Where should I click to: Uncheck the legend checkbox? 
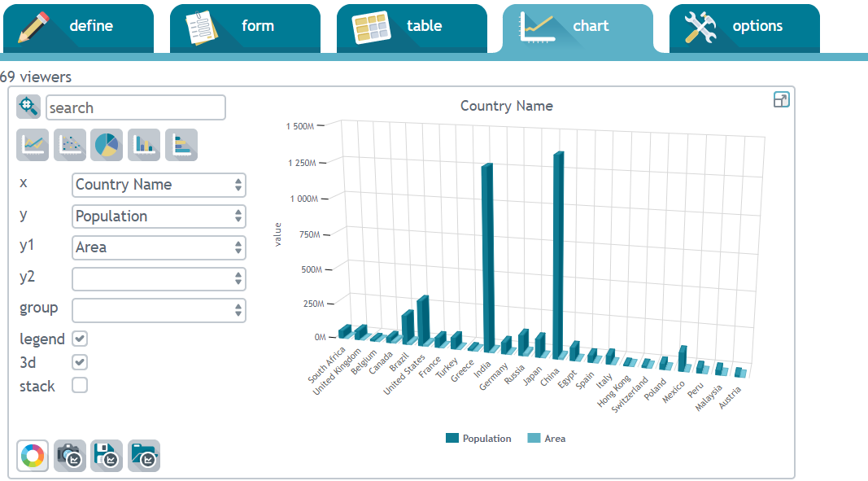80,338
